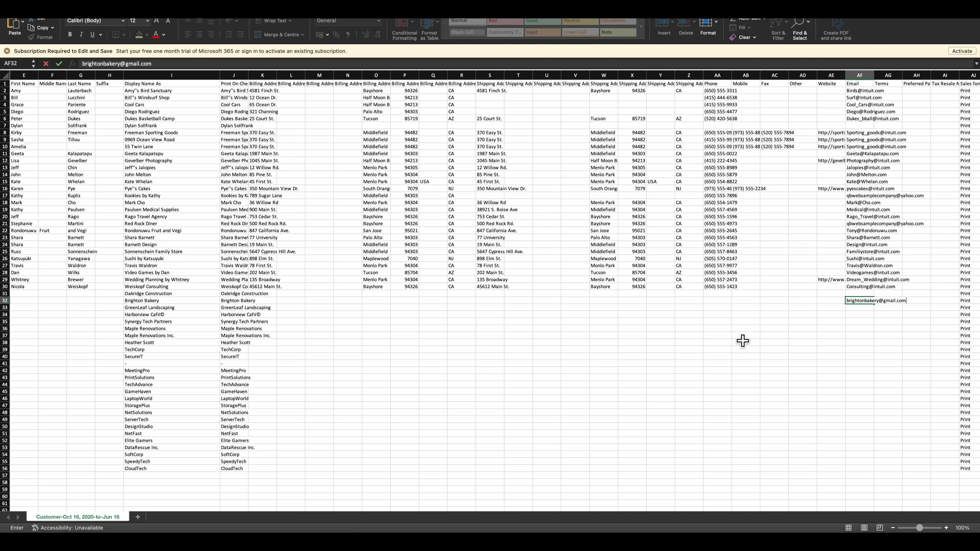
Task: Dismiss the subscription required banner
Action: tap(7, 51)
